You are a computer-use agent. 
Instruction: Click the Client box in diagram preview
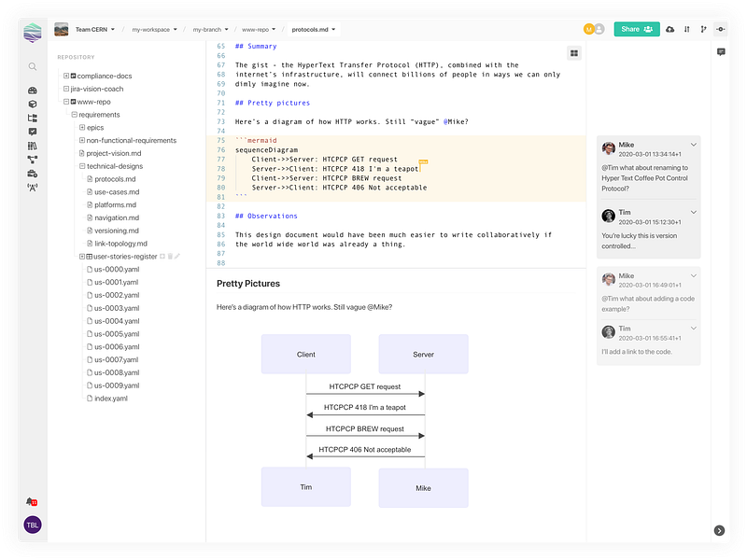pos(306,354)
